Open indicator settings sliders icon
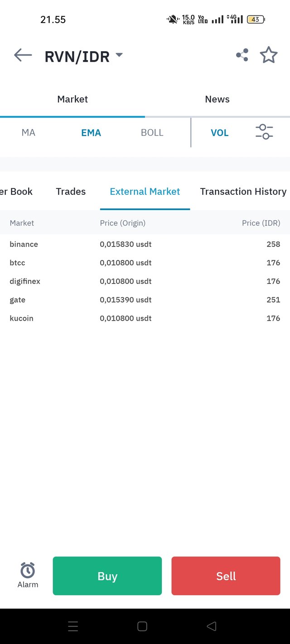Image resolution: width=290 pixels, height=644 pixels. (264, 132)
